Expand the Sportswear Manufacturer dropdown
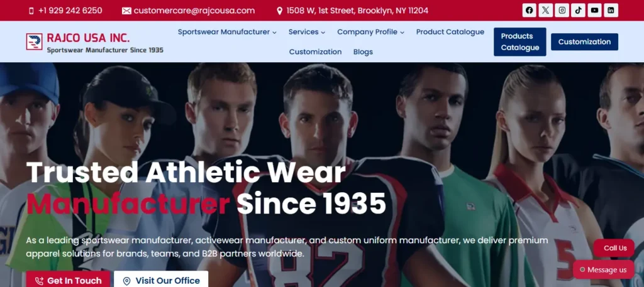Screen dimensions: 644x287 pyautogui.click(x=227, y=32)
